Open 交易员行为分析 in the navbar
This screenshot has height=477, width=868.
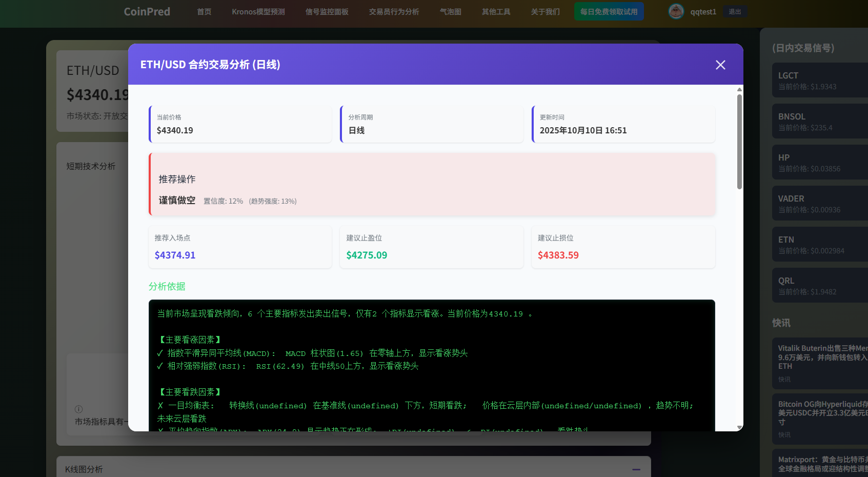tap(394, 12)
